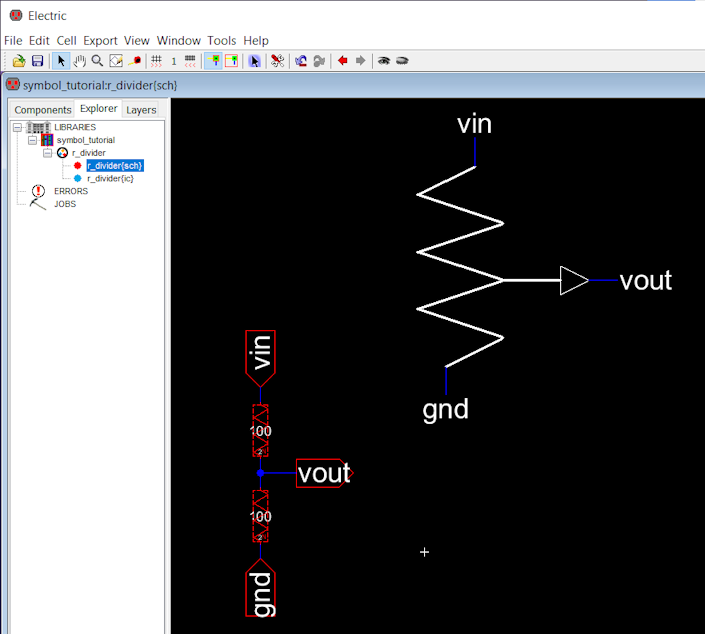Click the vin text on icon symbol
This screenshot has width=705, height=634.
474,124
